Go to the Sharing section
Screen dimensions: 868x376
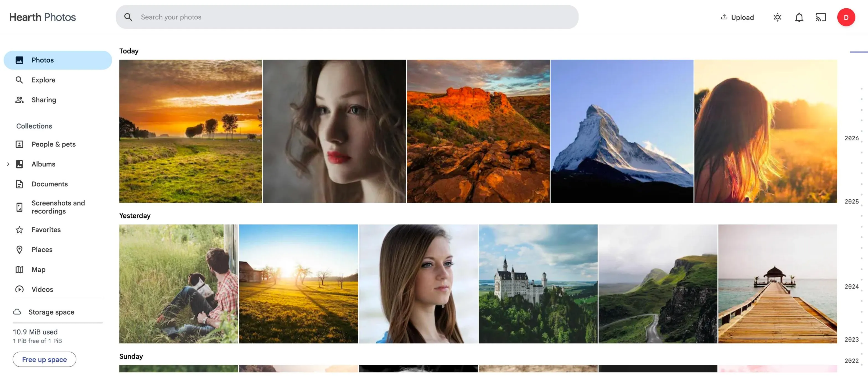58,100
